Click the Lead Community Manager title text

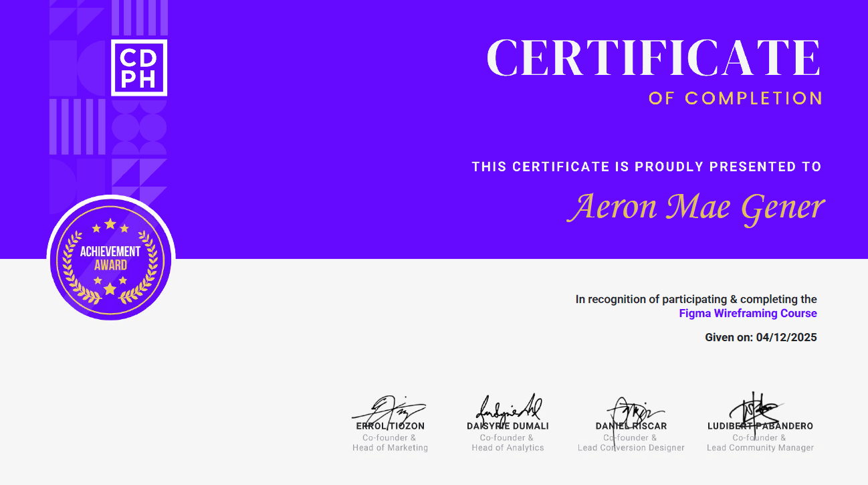coord(760,448)
